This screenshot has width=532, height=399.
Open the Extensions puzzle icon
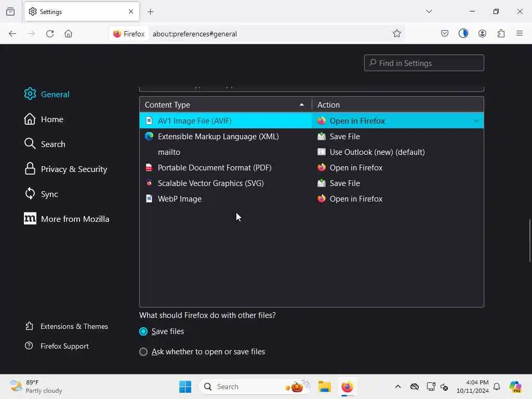(x=501, y=33)
